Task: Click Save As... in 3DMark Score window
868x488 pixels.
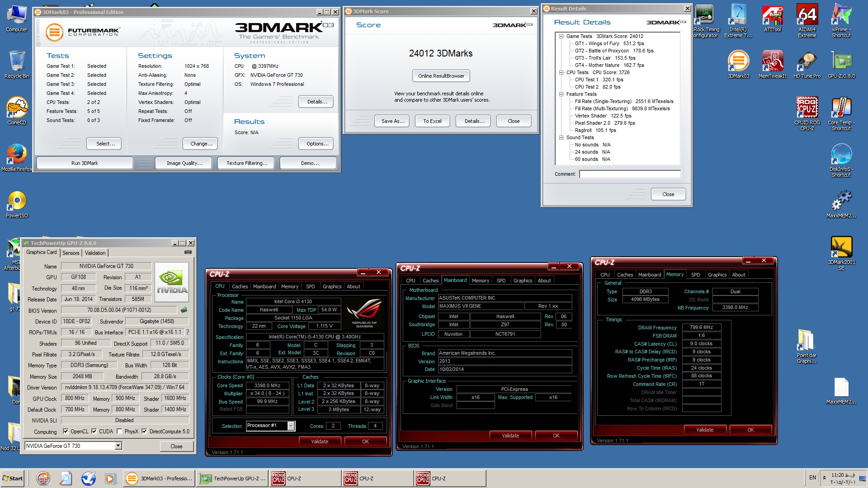Action: pyautogui.click(x=392, y=121)
